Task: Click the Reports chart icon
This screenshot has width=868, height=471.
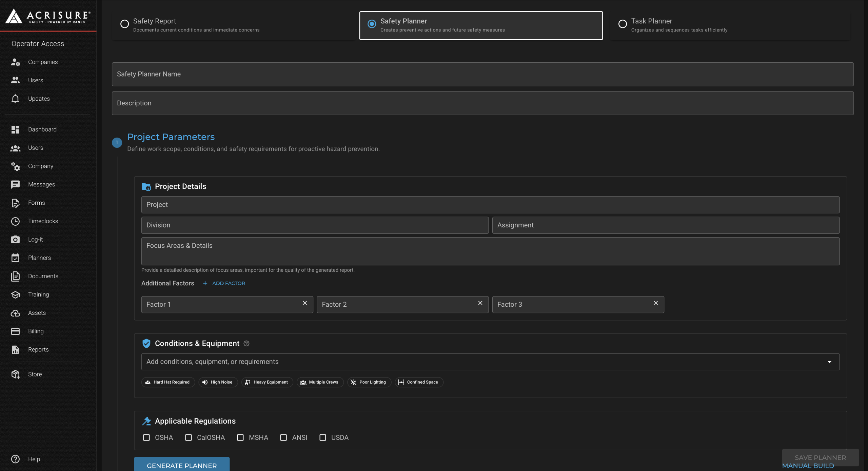Action: (15, 349)
